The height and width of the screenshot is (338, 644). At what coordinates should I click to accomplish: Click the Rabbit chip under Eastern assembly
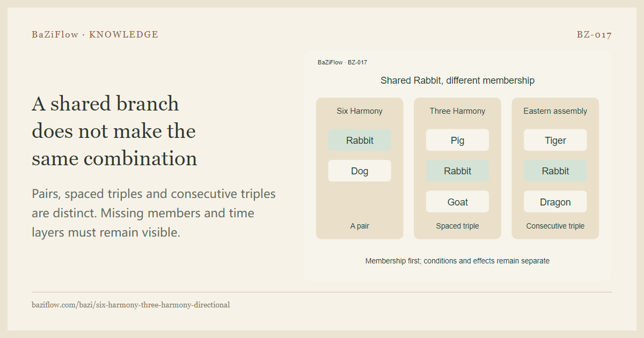coord(555,171)
